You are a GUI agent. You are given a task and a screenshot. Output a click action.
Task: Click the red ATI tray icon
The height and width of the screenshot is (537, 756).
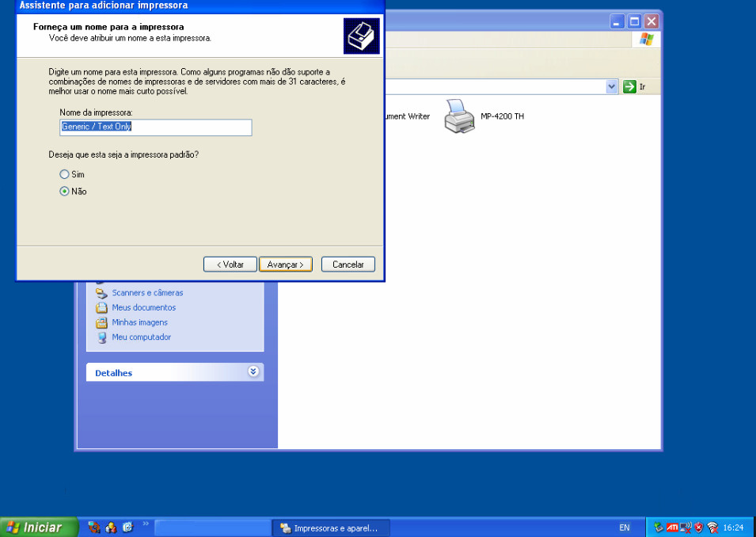pos(672,527)
